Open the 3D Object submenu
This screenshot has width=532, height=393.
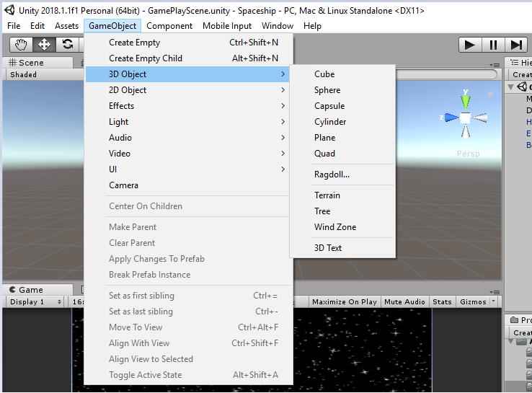click(188, 74)
